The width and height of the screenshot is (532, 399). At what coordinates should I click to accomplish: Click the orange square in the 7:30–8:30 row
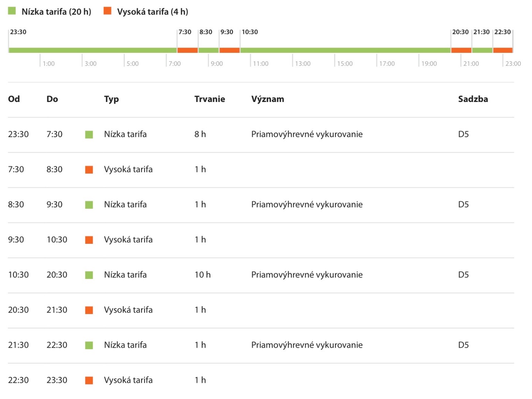point(89,170)
